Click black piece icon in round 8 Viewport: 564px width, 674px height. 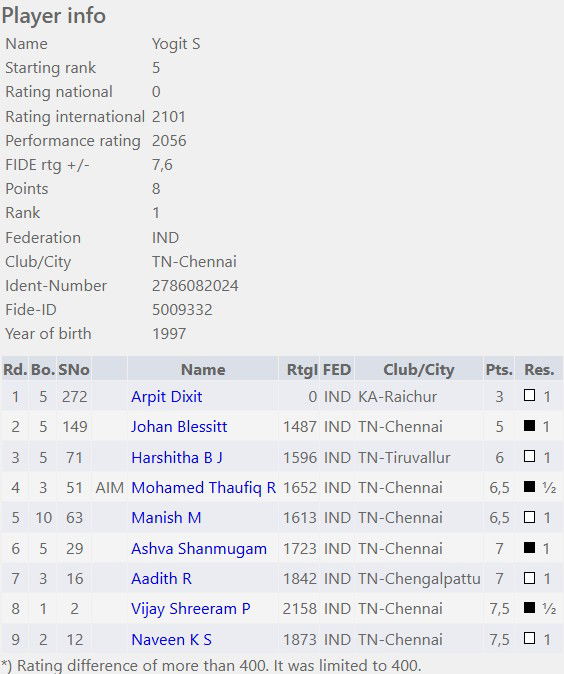pos(530,607)
